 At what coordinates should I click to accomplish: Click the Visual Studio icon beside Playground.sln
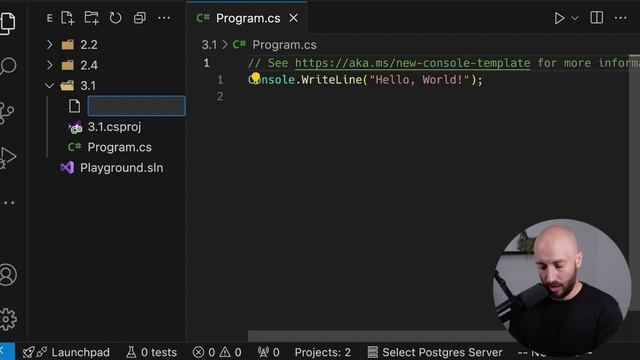tap(67, 168)
